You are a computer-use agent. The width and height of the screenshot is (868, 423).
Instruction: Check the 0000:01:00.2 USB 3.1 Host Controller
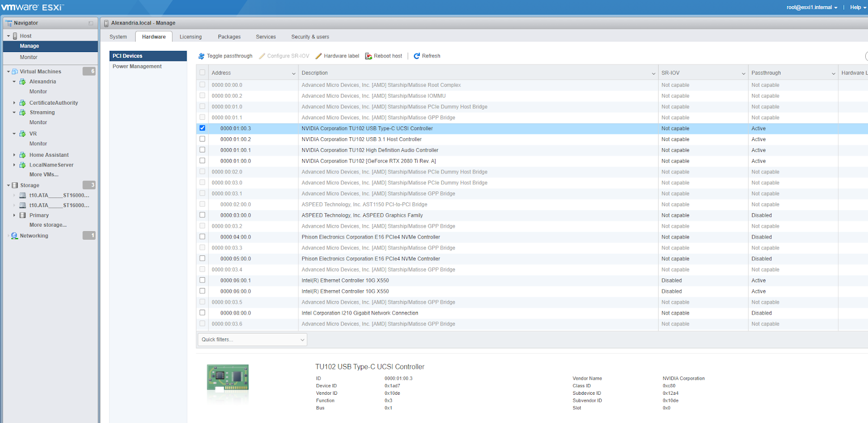pos(202,139)
